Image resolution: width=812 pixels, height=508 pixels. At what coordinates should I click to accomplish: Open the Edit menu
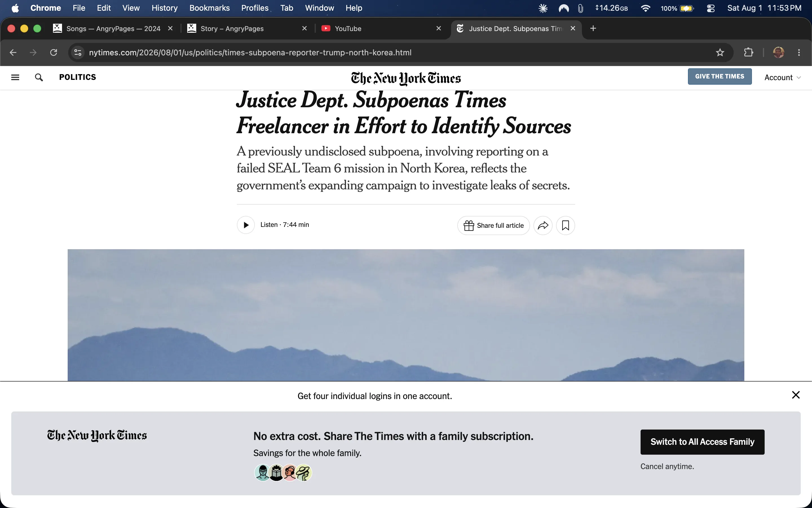pos(104,8)
